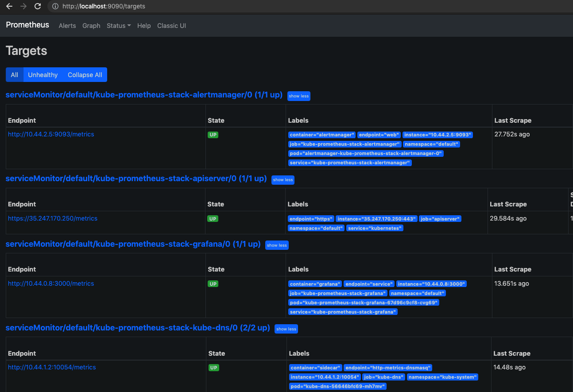The height and width of the screenshot is (392, 573).
Task: Switch to Classic UI
Action: pyautogui.click(x=171, y=26)
